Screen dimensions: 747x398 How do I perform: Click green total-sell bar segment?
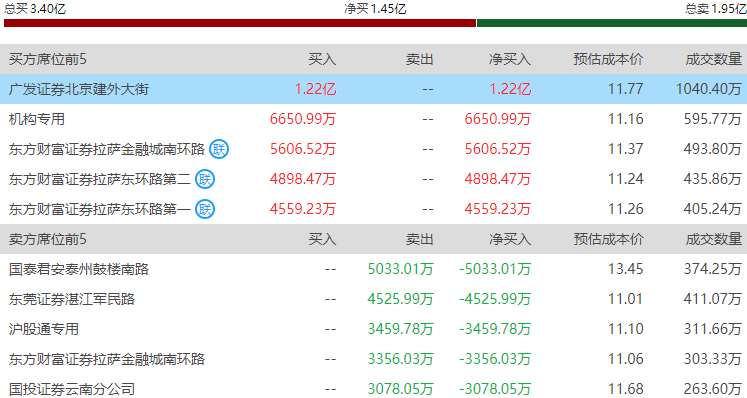click(612, 23)
